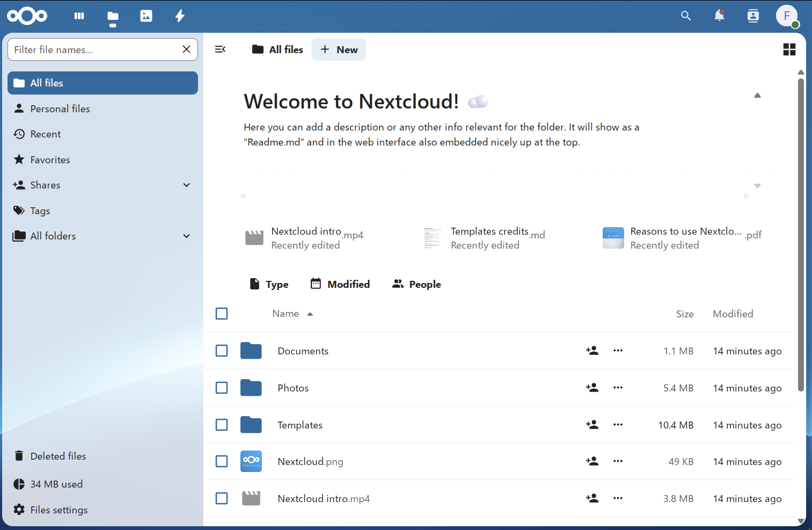Go to Deleted files
This screenshot has height=530, width=812.
pyautogui.click(x=58, y=456)
